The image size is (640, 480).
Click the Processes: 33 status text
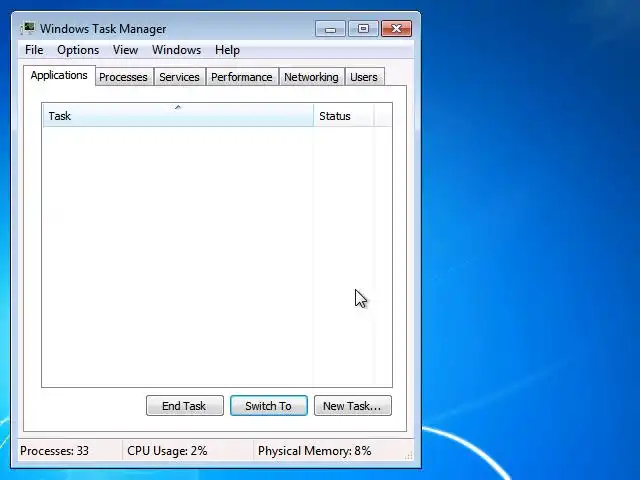pos(54,451)
